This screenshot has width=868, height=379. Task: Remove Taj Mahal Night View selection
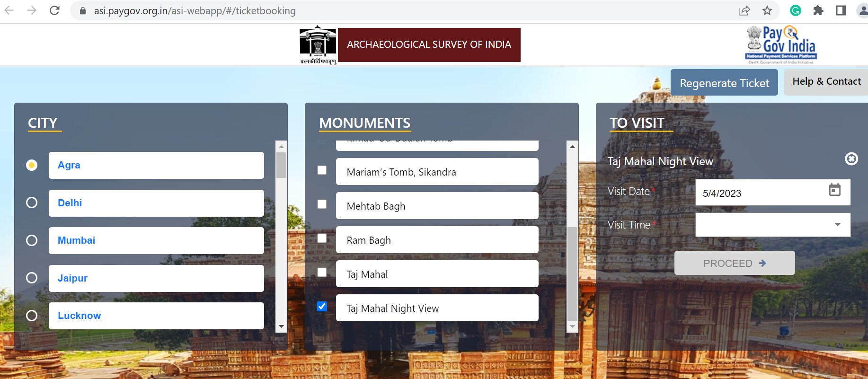coord(851,159)
